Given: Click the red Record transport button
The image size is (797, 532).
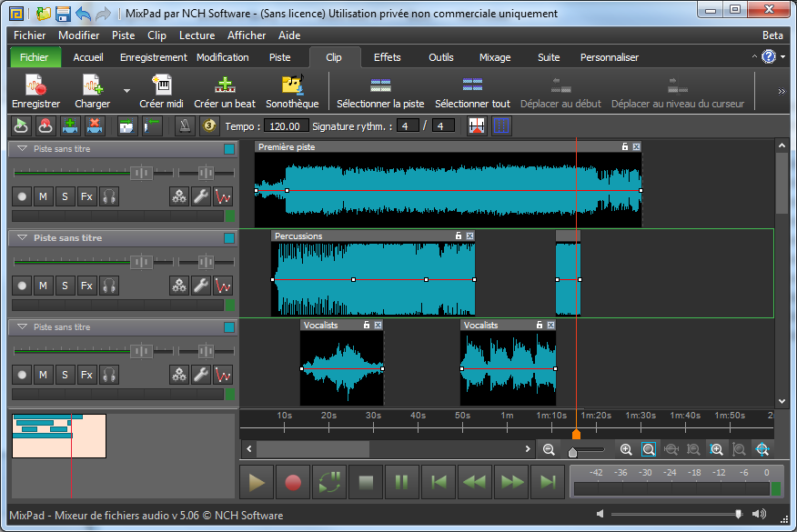Looking at the screenshot, I should [293, 482].
